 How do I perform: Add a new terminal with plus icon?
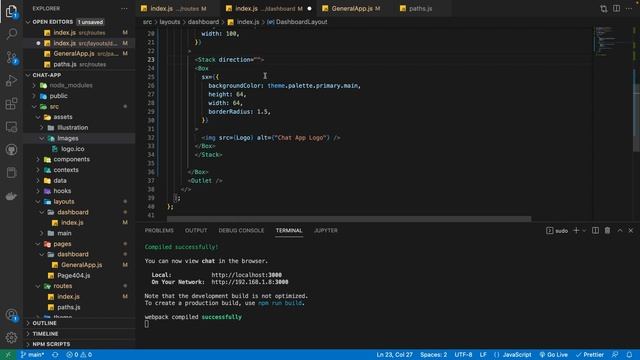[x=576, y=231]
